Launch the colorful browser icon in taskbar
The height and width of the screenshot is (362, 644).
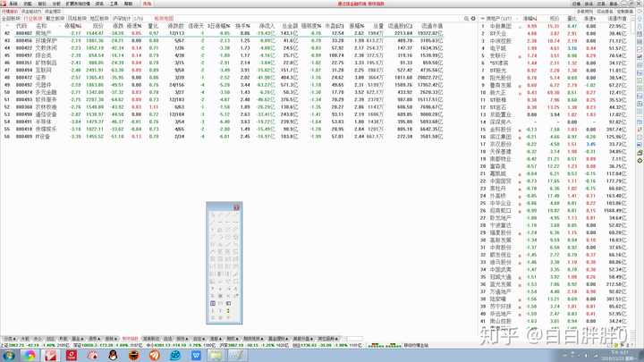[30, 356]
